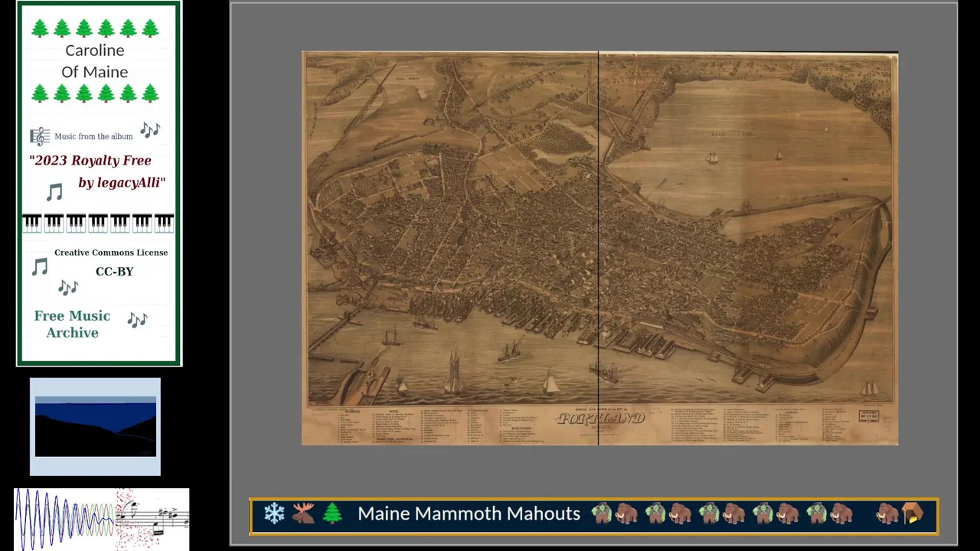
Task: Click the music notes below the CC-BY text
Action: 68,287
